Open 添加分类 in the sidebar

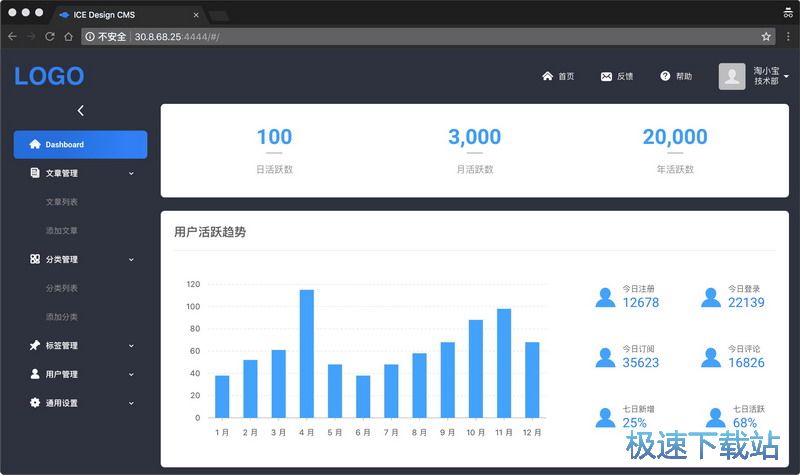click(61, 317)
